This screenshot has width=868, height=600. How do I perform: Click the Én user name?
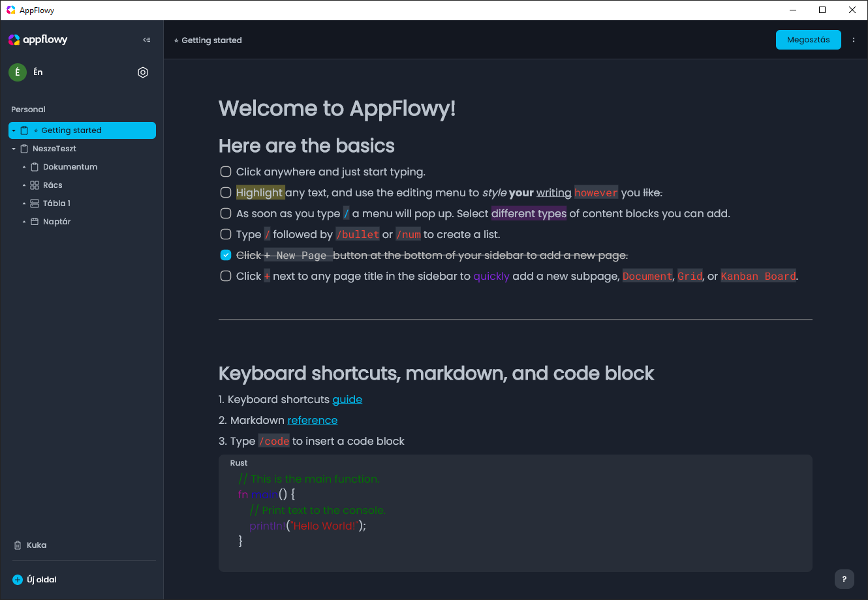click(38, 72)
